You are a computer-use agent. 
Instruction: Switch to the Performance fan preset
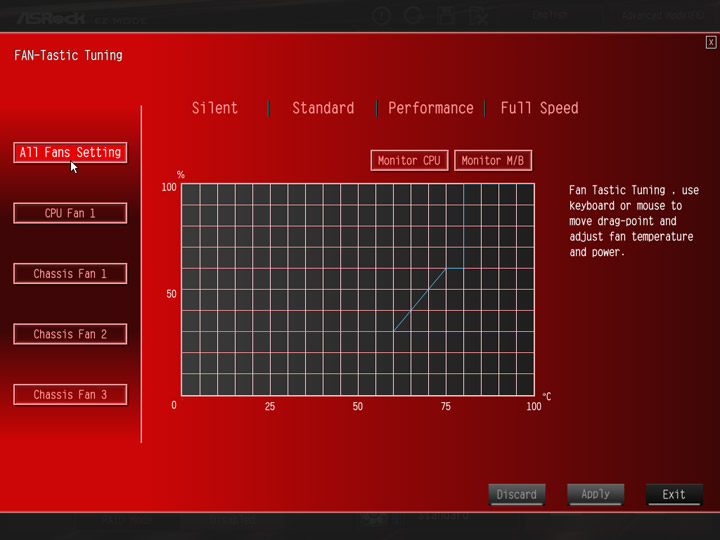click(x=431, y=108)
